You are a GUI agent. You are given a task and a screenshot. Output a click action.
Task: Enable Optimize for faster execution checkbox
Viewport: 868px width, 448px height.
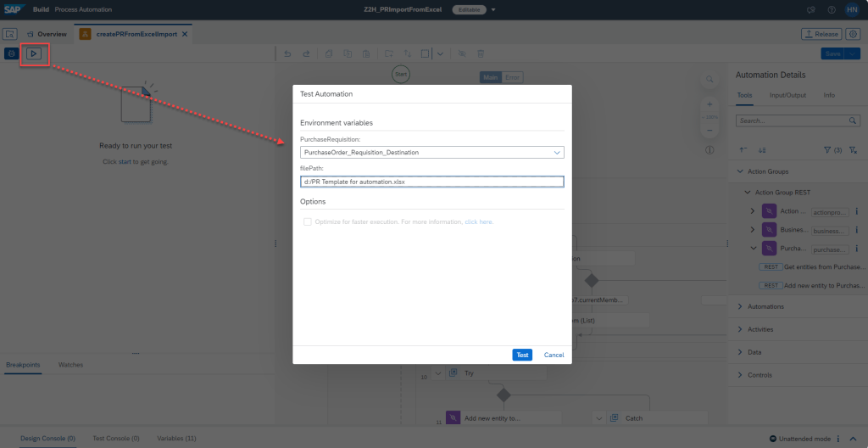[x=308, y=221]
